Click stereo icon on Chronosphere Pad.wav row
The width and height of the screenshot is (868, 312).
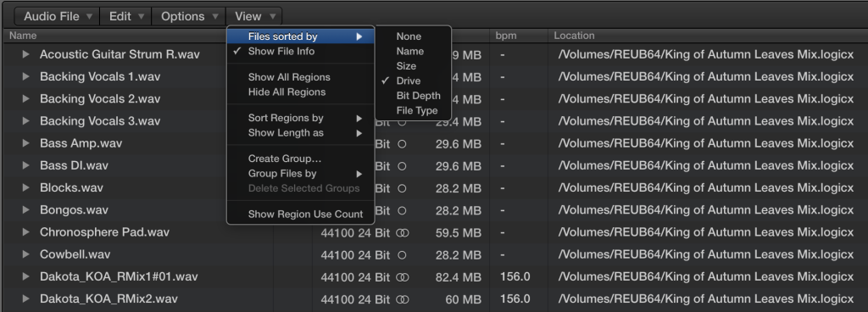(x=403, y=233)
